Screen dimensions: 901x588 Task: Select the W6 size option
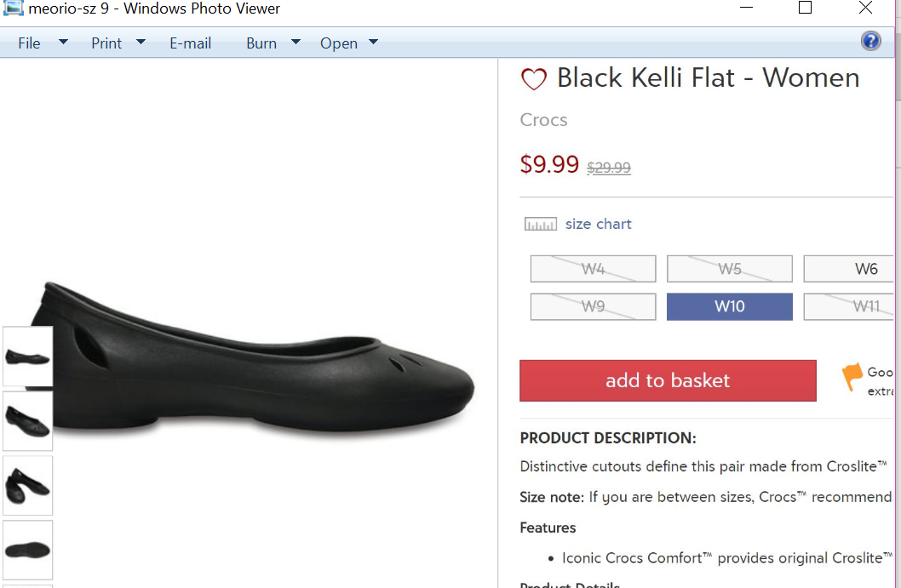point(852,269)
